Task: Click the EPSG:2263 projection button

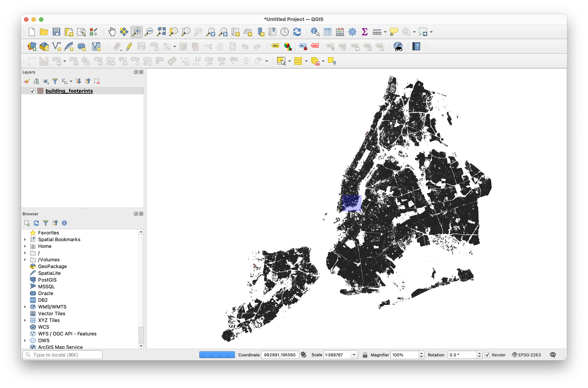Action: point(526,355)
